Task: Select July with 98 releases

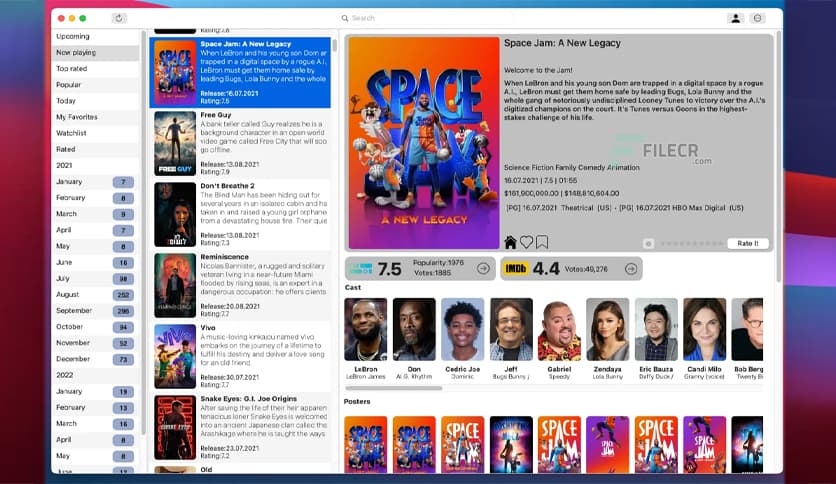Action: tap(95, 278)
